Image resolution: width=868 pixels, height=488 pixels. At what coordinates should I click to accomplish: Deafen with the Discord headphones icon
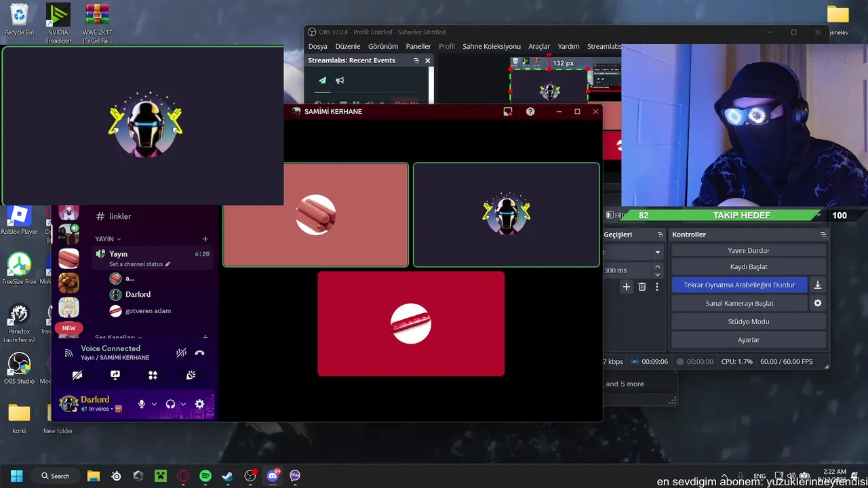pyautogui.click(x=170, y=404)
